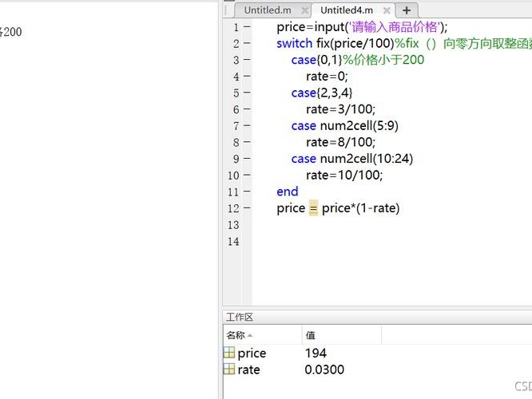Set breakpoint dash on line 9
Screen dimensions: 532x399
click(x=247, y=159)
